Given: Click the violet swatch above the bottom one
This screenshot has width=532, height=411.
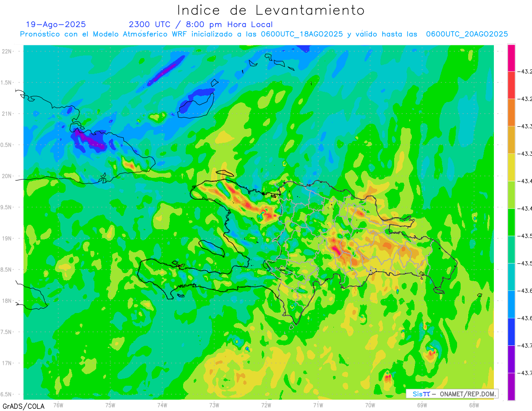Looking at the screenshot, I should [511, 360].
